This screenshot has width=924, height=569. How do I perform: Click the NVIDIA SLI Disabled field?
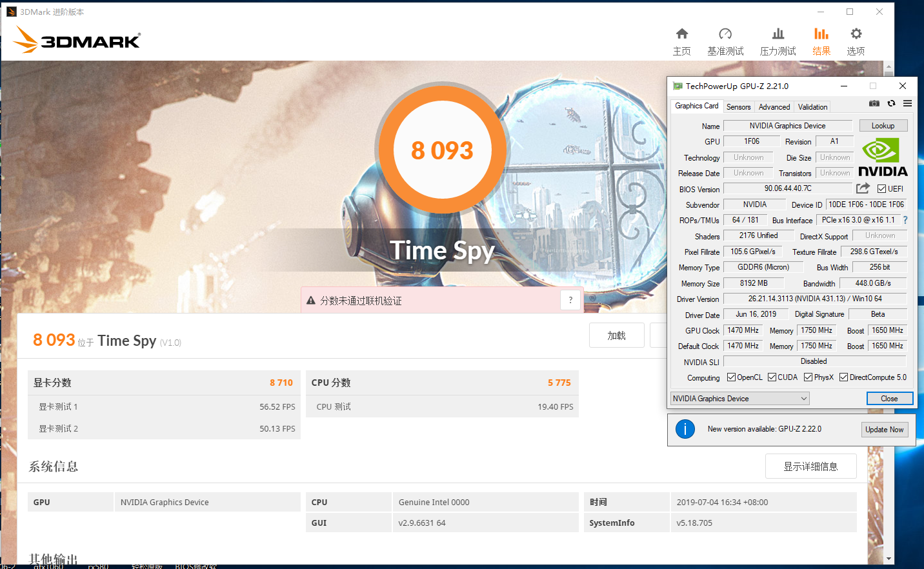[814, 361]
